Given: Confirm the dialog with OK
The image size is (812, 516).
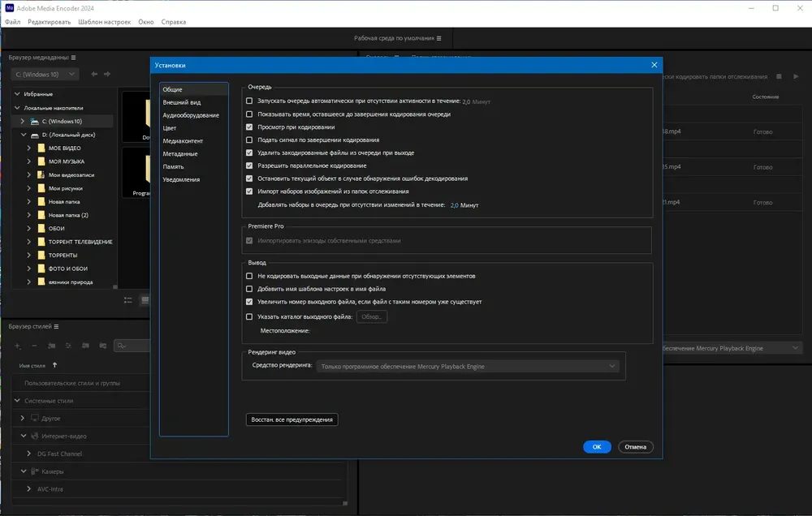Looking at the screenshot, I should click(597, 447).
